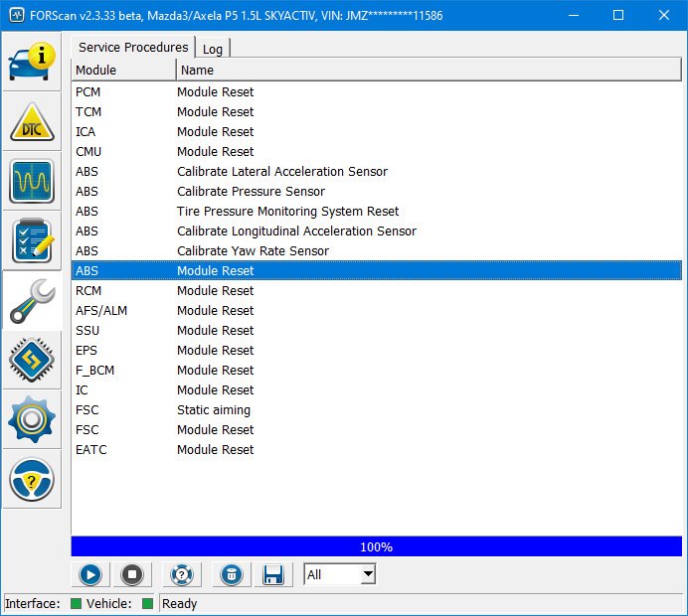
Task: Select the TCM Module Reset row
Action: (x=377, y=112)
